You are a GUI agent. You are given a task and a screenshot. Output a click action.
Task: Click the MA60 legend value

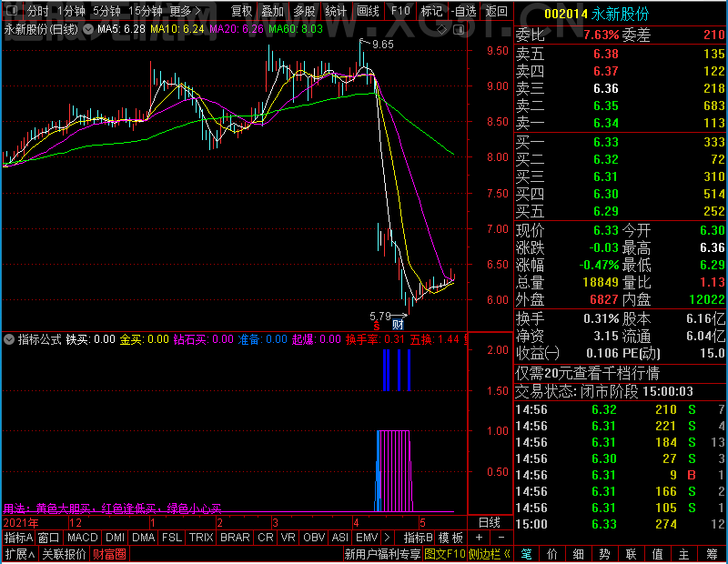(295, 29)
